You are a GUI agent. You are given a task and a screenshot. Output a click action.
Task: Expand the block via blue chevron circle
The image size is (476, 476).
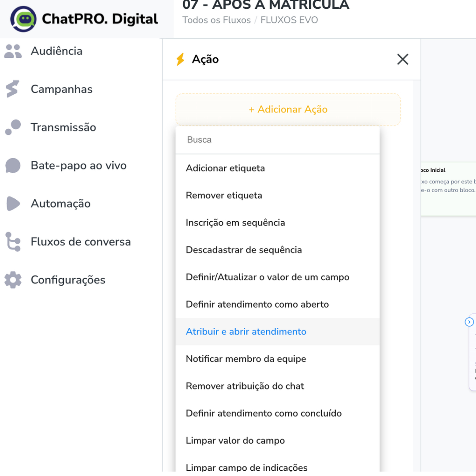[469, 322]
